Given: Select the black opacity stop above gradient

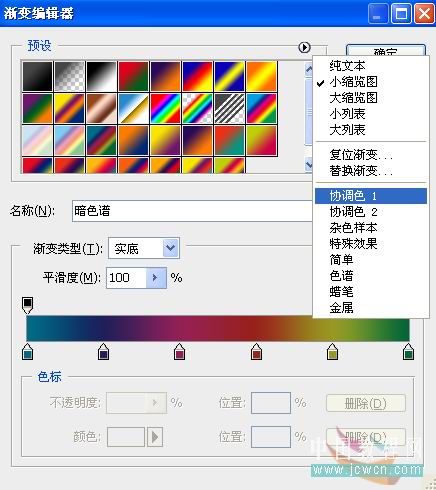Looking at the screenshot, I should (27, 305).
